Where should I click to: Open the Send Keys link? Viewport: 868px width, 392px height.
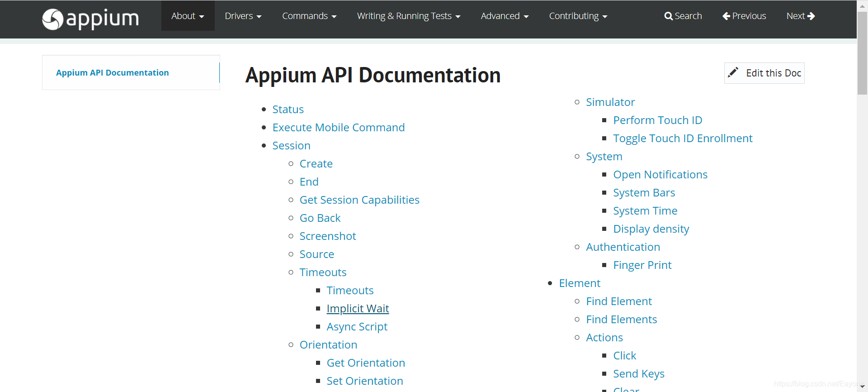click(x=639, y=374)
